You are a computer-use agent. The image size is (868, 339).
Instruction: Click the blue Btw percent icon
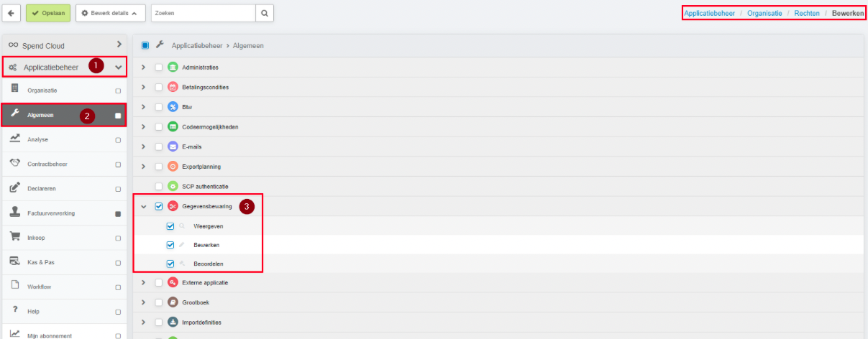tap(173, 107)
